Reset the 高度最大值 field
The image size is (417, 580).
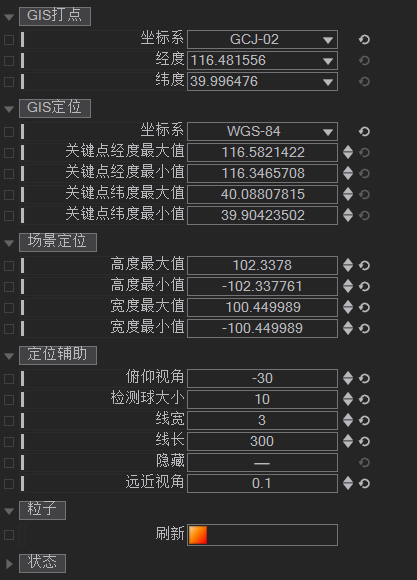pos(364,265)
